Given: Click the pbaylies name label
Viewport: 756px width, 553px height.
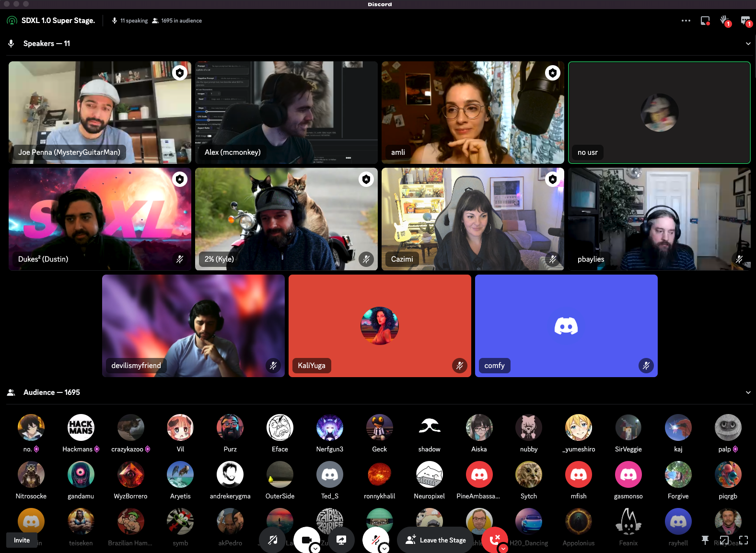Looking at the screenshot, I should 591,259.
